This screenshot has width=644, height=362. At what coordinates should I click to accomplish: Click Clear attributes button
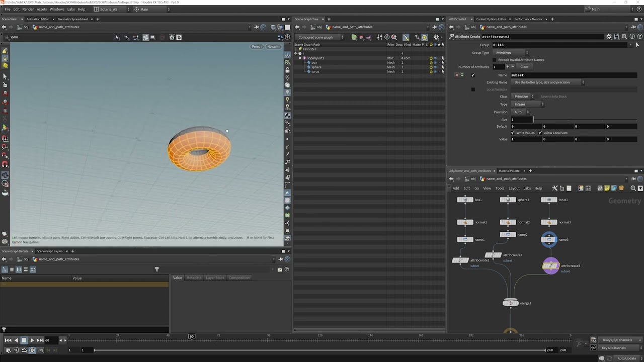point(524,67)
